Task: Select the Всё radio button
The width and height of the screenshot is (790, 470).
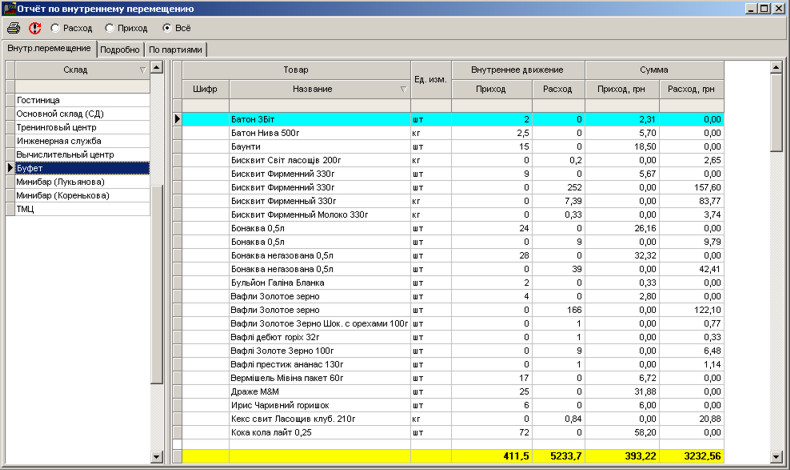Action: pyautogui.click(x=167, y=28)
